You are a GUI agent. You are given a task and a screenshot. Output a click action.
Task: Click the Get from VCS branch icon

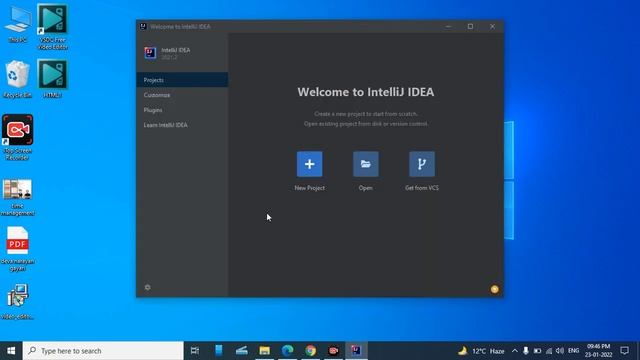coord(422,164)
